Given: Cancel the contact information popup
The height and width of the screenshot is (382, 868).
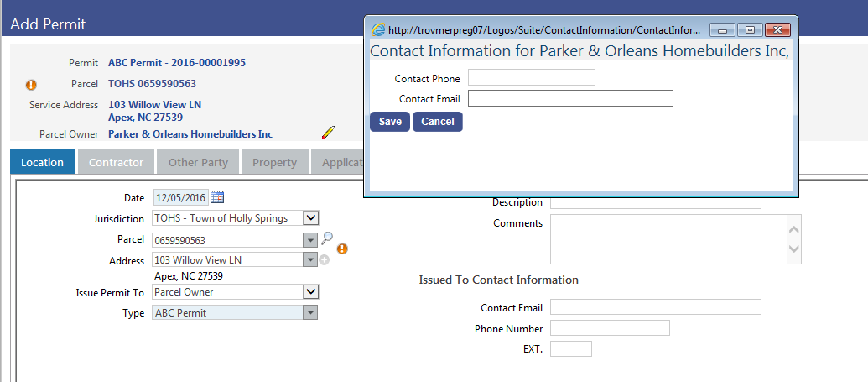Looking at the screenshot, I should click(437, 122).
